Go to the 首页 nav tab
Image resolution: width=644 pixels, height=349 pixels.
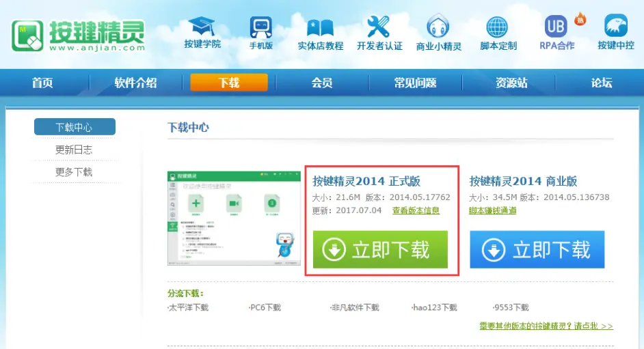(42, 83)
